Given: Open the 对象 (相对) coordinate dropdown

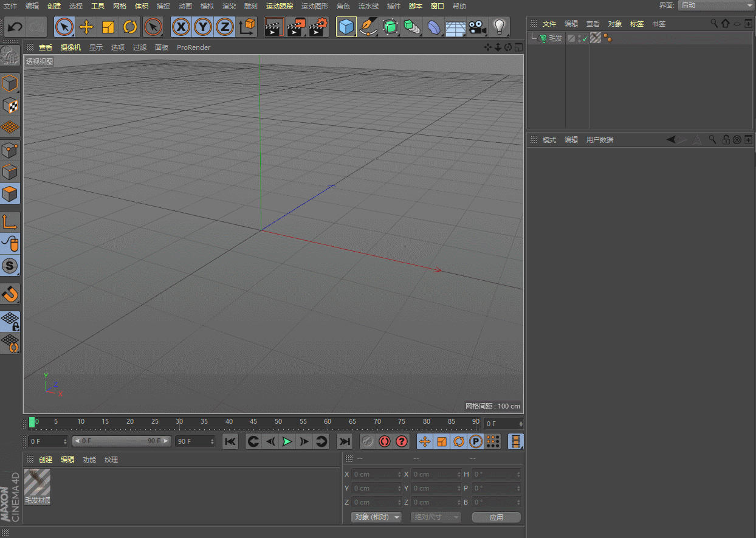Looking at the screenshot, I should pyautogui.click(x=377, y=517).
